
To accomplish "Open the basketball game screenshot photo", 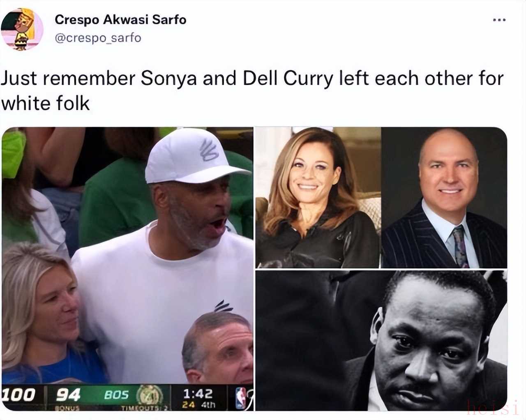I will click(127, 269).
